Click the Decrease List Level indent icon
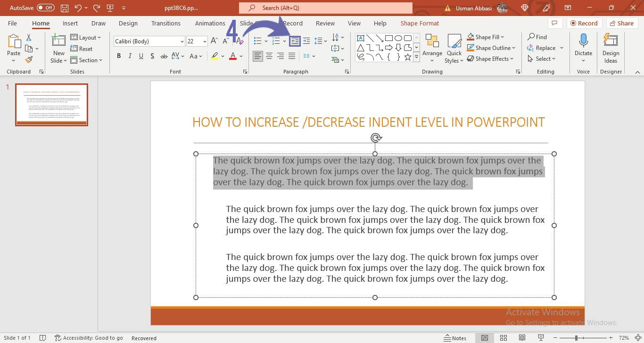The height and width of the screenshot is (343, 644). [295, 41]
